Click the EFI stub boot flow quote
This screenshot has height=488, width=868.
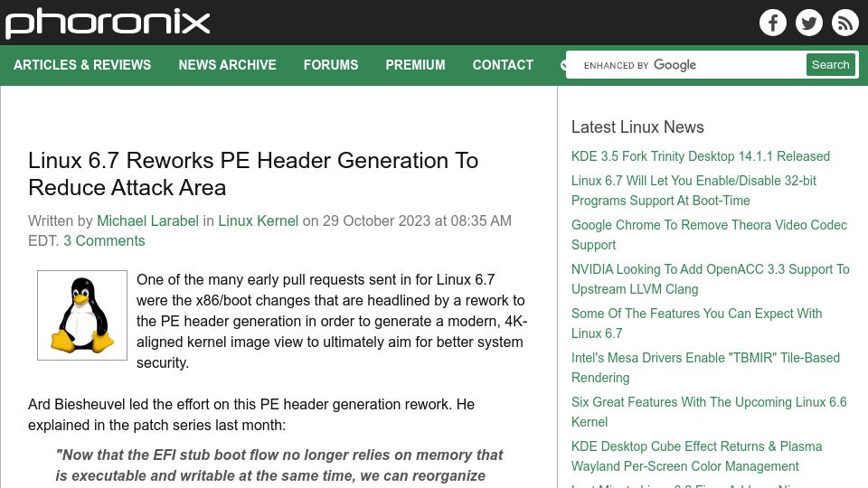pos(279,465)
